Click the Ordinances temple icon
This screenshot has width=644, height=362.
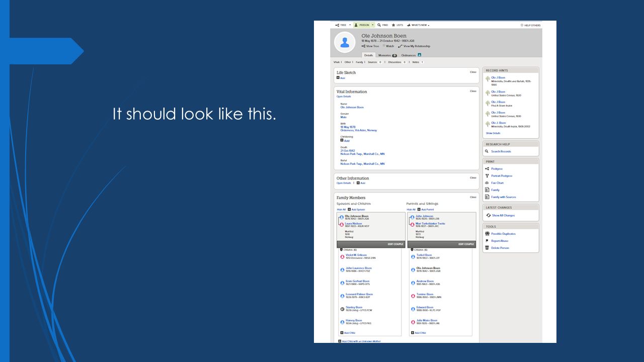(420, 55)
